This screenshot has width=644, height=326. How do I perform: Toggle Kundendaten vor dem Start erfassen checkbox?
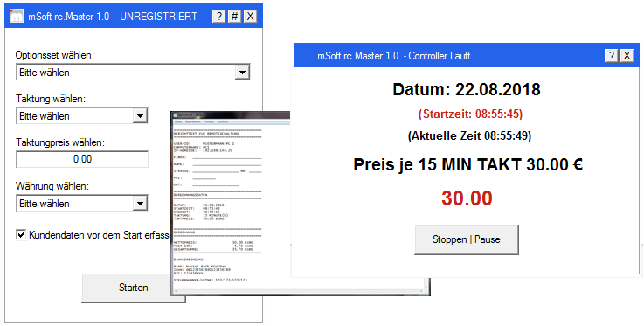tap(21, 235)
